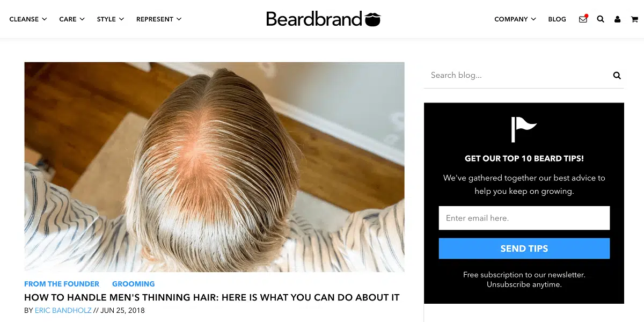
Task: Click author link Eric Bandholz
Action: (63, 310)
